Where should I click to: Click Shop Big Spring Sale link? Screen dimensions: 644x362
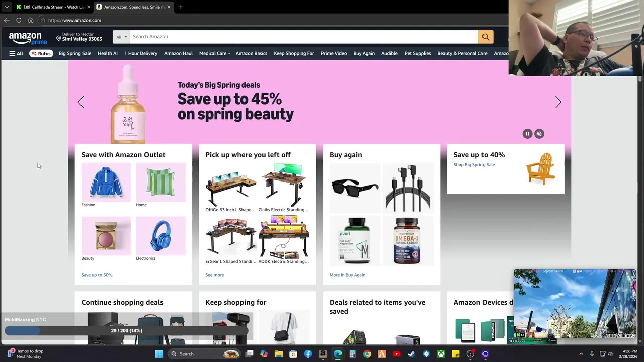pos(474,165)
